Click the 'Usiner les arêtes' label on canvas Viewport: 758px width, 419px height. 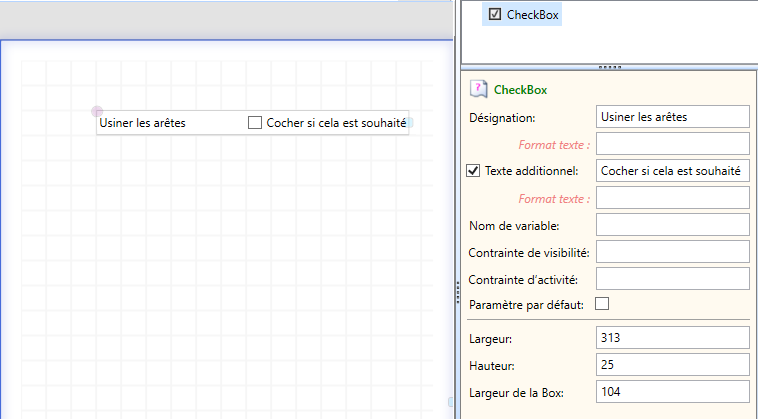[x=143, y=123]
